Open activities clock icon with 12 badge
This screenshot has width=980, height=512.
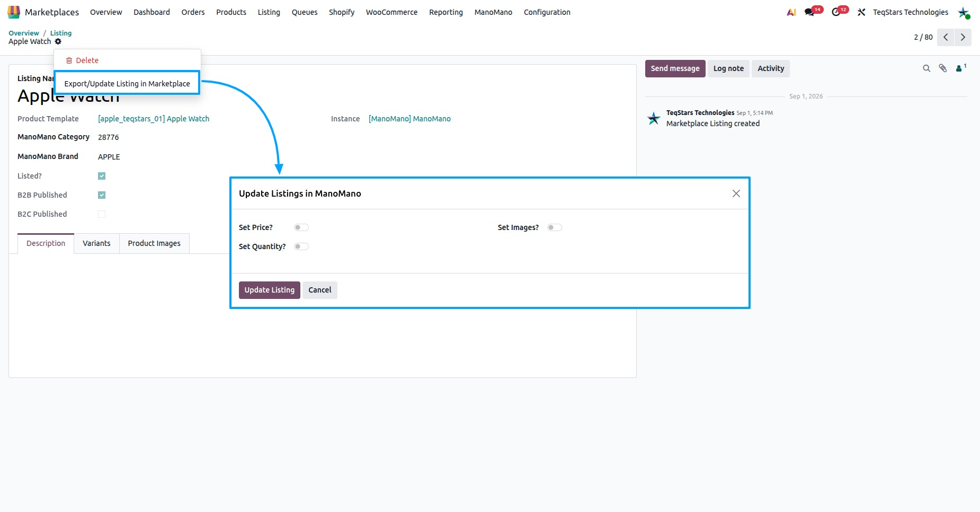point(836,12)
